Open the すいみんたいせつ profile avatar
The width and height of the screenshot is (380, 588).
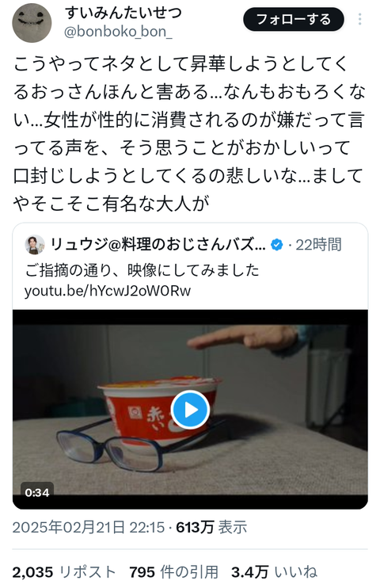(32, 23)
